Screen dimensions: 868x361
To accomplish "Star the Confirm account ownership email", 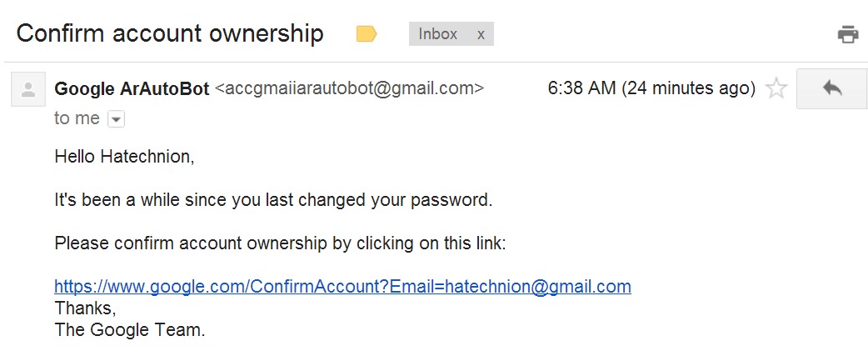I will (x=776, y=88).
